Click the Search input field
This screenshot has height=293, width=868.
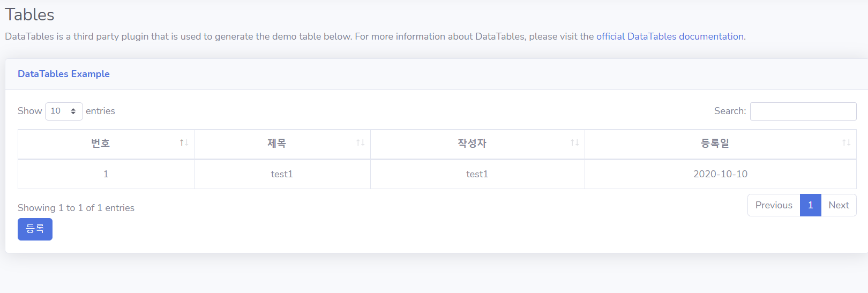803,111
